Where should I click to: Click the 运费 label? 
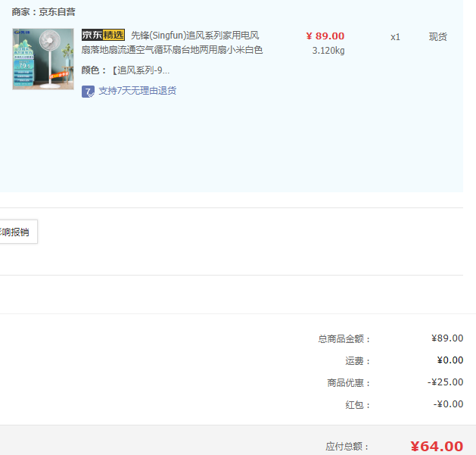[x=358, y=361]
